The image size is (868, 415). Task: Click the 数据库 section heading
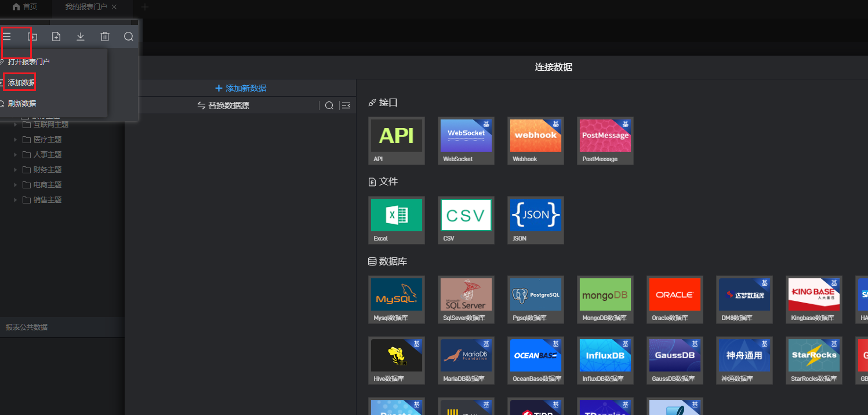pos(388,261)
